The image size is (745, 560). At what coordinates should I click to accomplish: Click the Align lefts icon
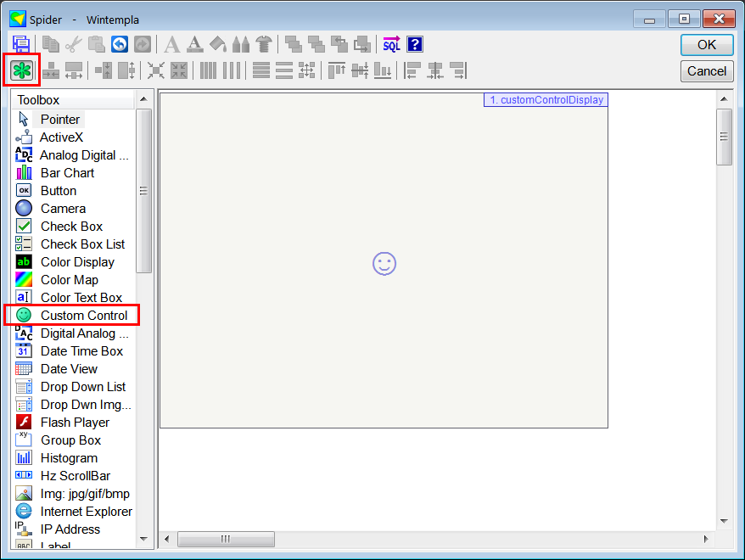tap(412, 70)
